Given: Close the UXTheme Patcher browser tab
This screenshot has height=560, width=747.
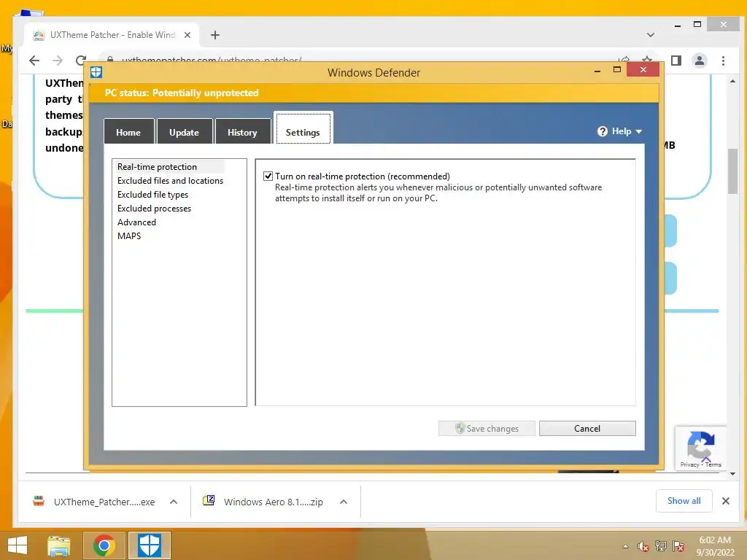Looking at the screenshot, I should tap(187, 35).
